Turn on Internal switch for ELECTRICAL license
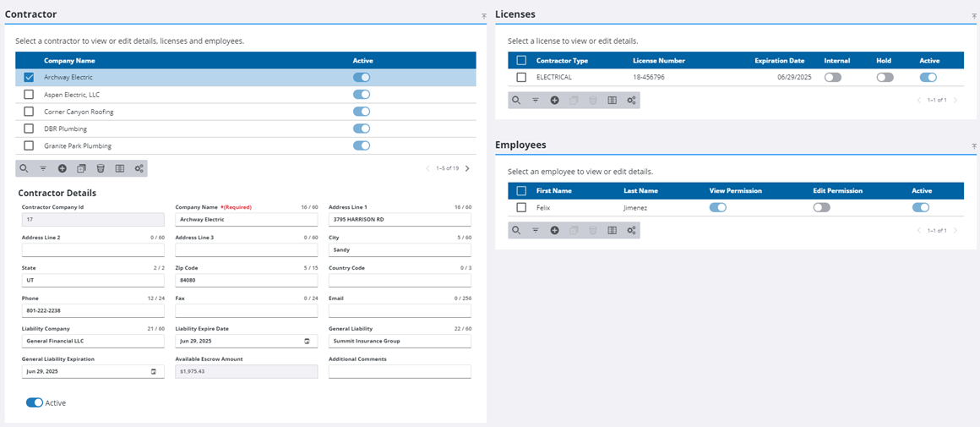980x427 pixels. coord(833,78)
